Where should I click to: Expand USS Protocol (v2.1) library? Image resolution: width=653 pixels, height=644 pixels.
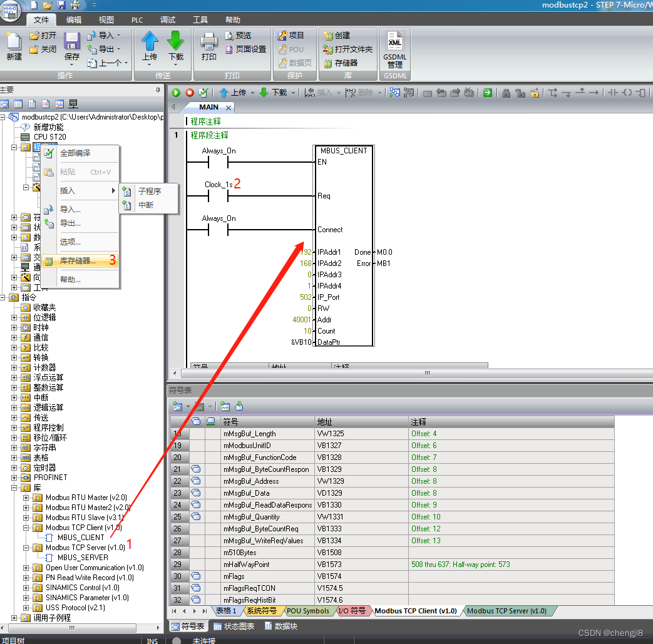[26, 608]
